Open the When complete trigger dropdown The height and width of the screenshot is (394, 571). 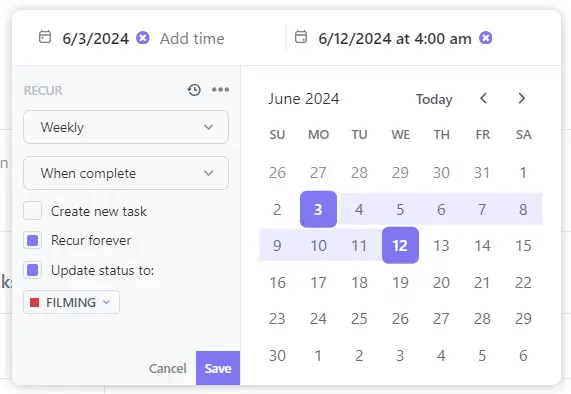click(126, 173)
